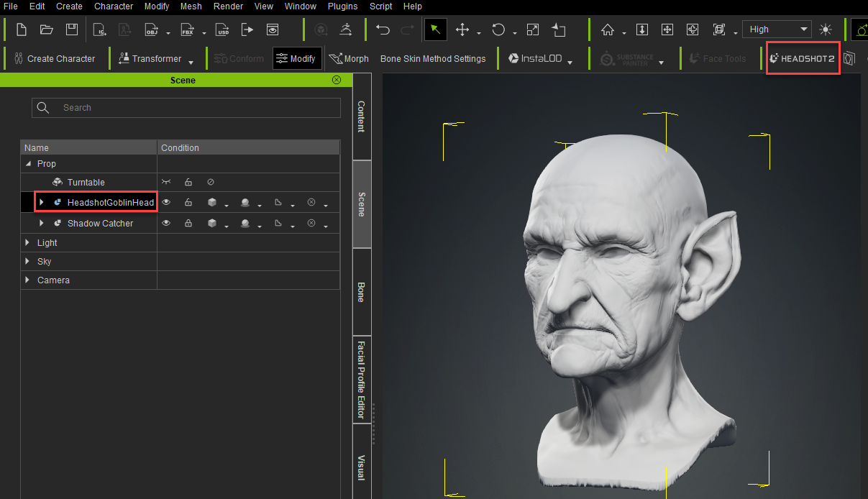Click the Home view icon
Screen dimensions: 868x499
click(608, 29)
